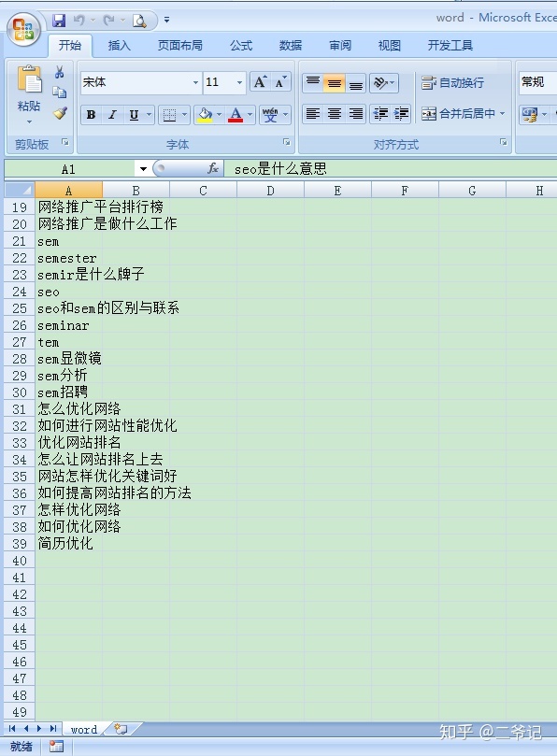The image size is (557, 756).
Task: Switch to the 数据 ribbon tab
Action: [x=291, y=45]
